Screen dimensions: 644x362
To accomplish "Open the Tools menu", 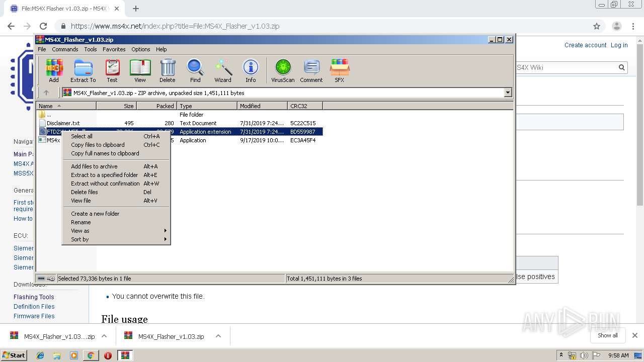I will click(x=91, y=49).
